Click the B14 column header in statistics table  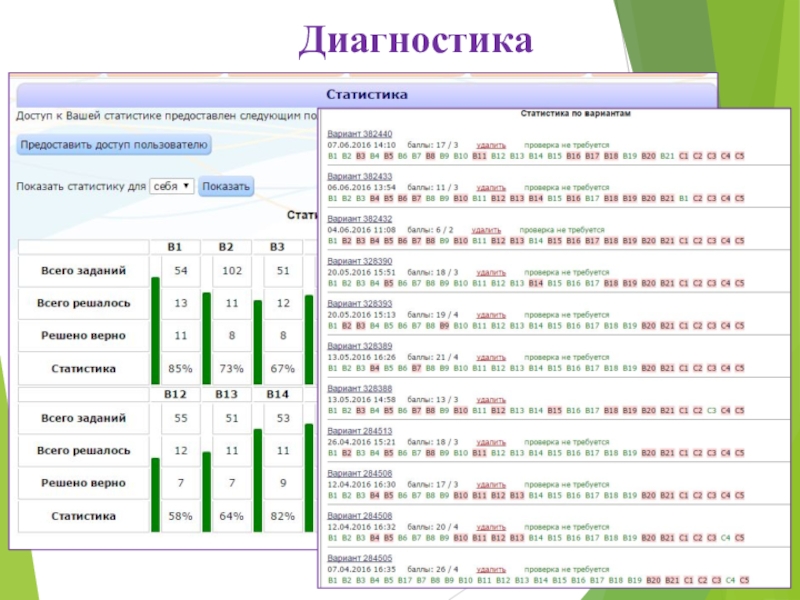coord(278,394)
